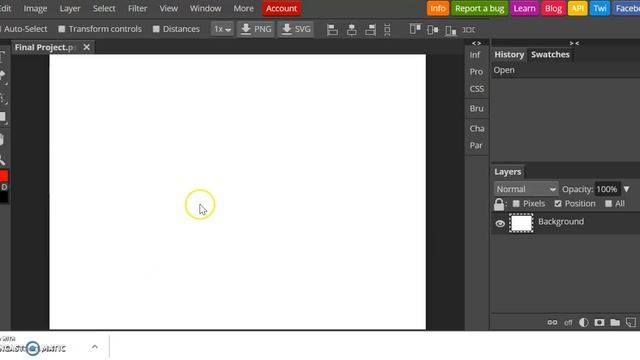640x360 pixels.
Task: Reset colors with the D button
Action: 4,187
